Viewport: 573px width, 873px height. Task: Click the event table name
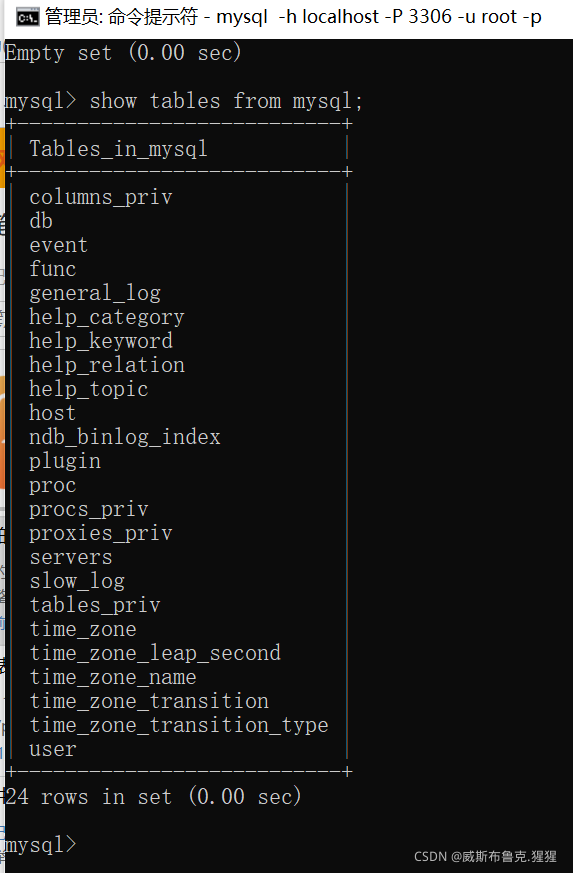point(58,245)
